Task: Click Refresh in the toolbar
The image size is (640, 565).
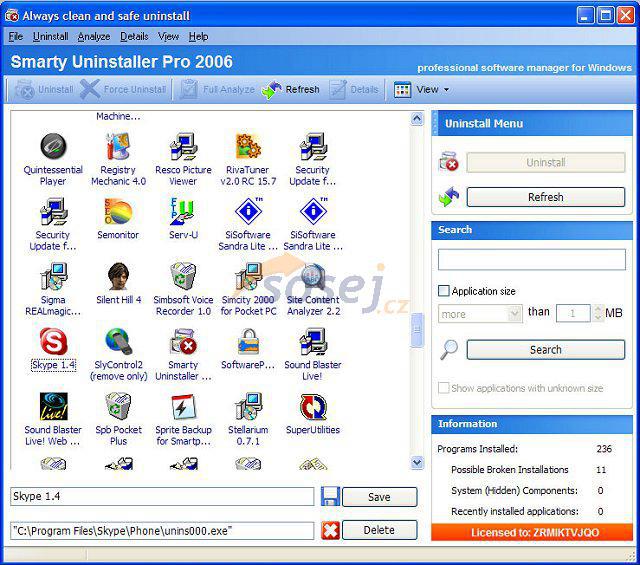Action: pyautogui.click(x=291, y=89)
